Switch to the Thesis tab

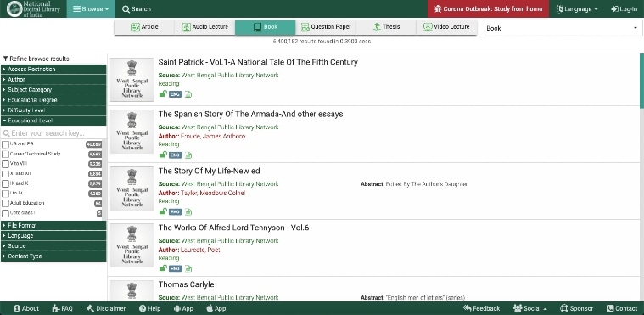(386, 27)
